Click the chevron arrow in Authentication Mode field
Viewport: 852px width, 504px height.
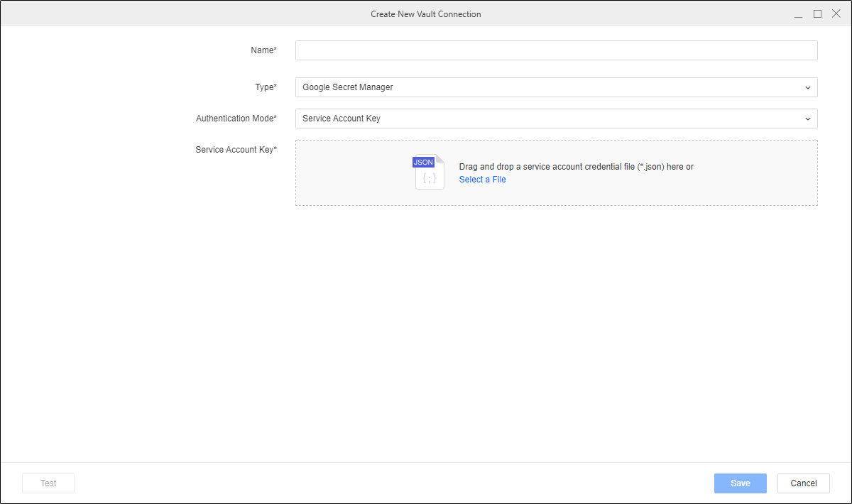807,119
